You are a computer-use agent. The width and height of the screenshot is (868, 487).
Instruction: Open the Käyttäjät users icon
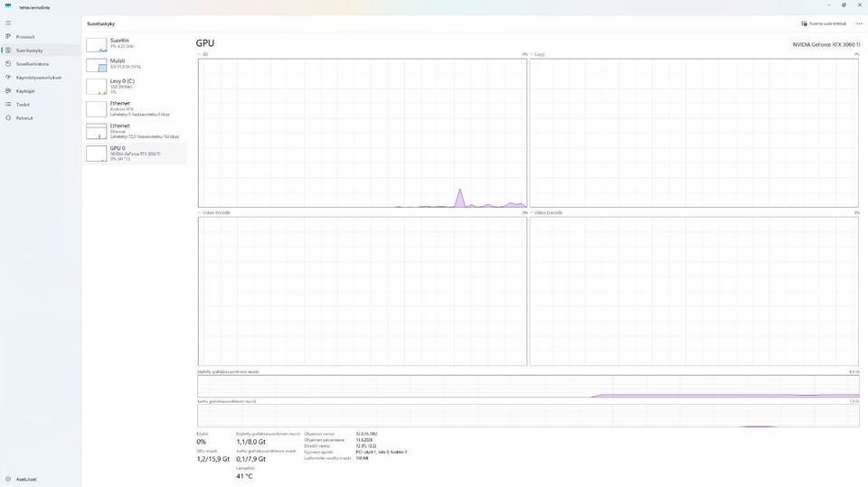[8, 90]
